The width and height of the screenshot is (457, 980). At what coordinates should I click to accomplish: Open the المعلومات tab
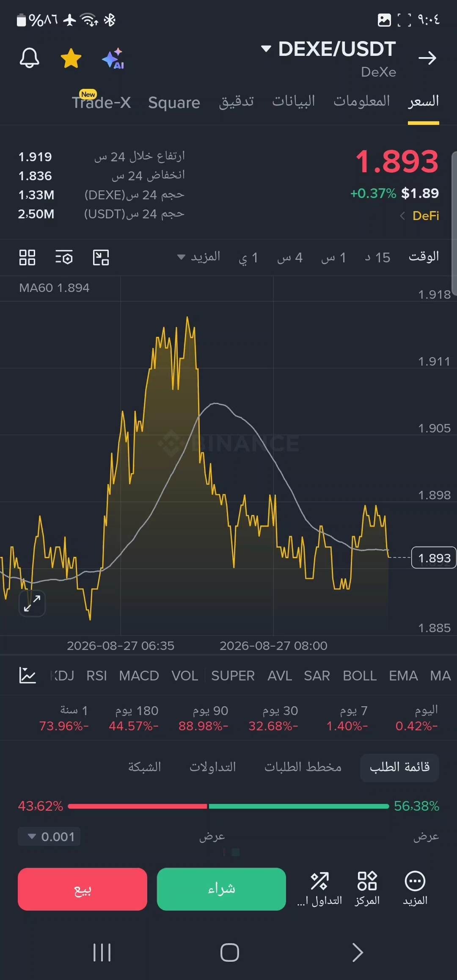click(x=362, y=102)
